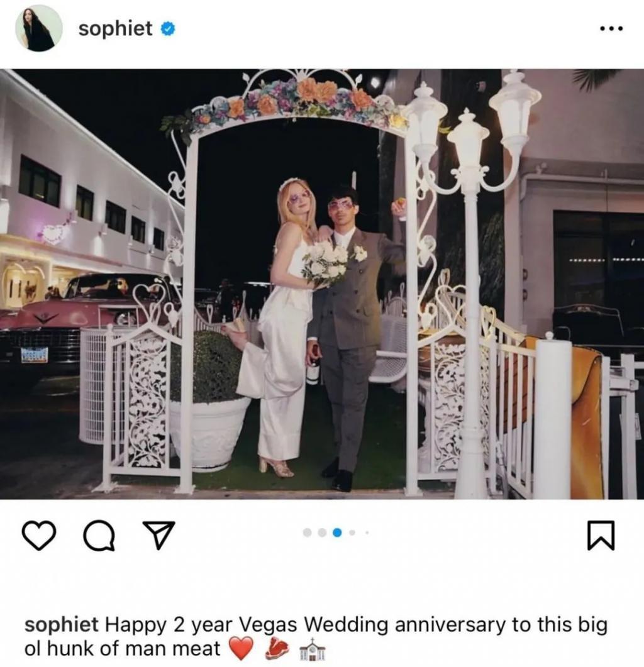Jump to the first carousel dot
The height and width of the screenshot is (667, 644).
click(307, 532)
